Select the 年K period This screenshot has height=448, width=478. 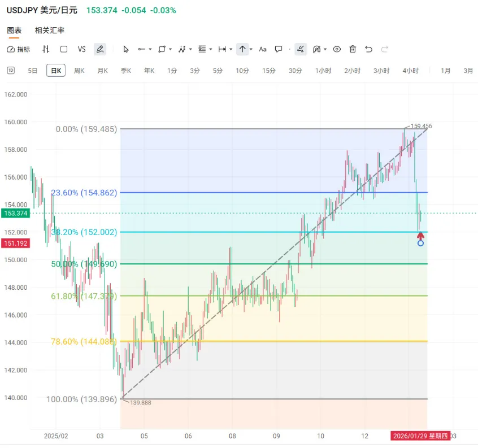[x=149, y=71]
